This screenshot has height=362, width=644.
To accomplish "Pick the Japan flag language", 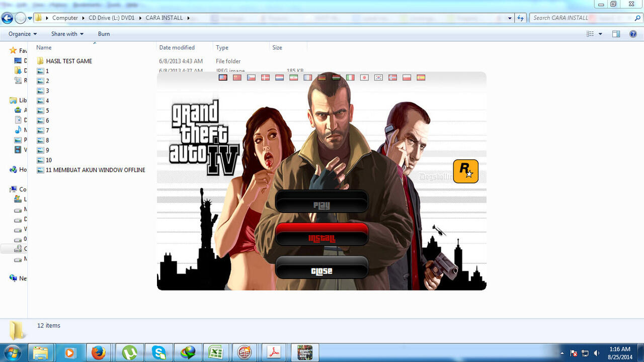I will pyautogui.click(x=364, y=77).
